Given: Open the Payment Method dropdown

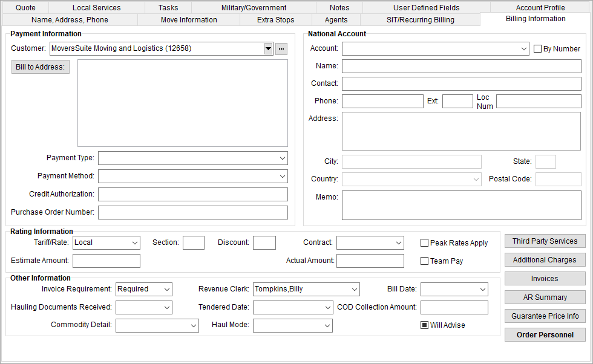Looking at the screenshot, I should (282, 176).
